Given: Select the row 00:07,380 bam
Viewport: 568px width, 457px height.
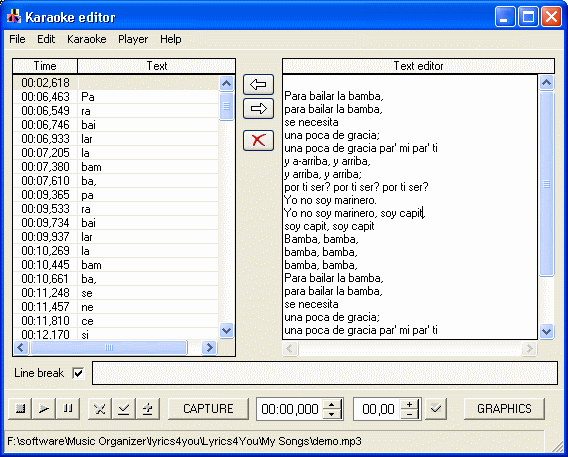Looking at the screenshot, I should [x=116, y=167].
